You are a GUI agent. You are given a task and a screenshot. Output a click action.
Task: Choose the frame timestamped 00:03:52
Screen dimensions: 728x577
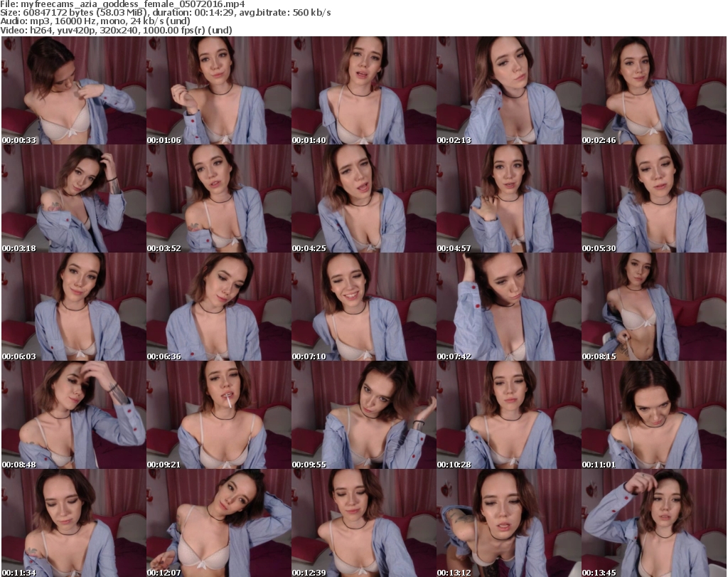(219, 198)
